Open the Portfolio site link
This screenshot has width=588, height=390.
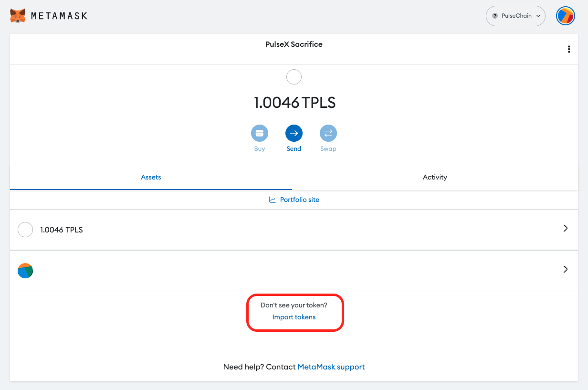point(294,200)
